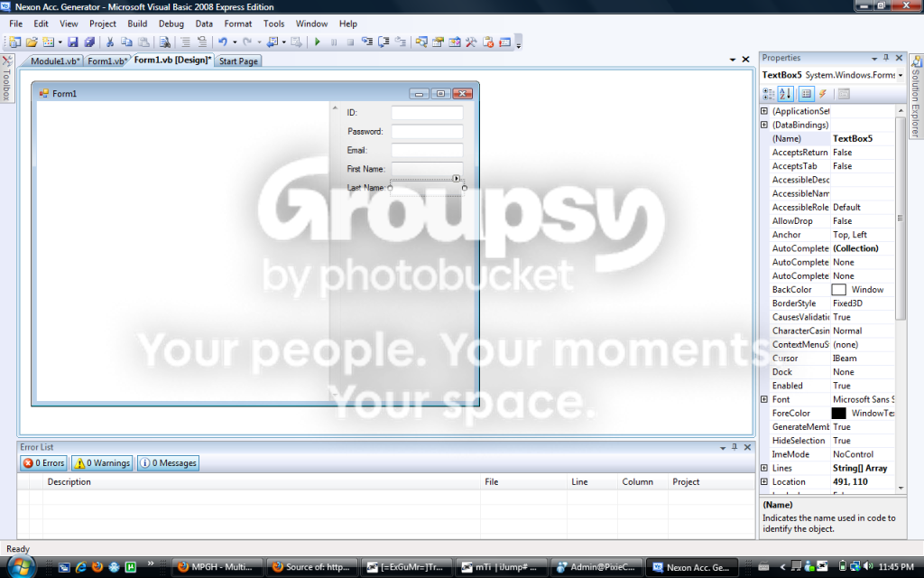
Task: Open Properties Window toolbar icon
Action: coord(438,42)
